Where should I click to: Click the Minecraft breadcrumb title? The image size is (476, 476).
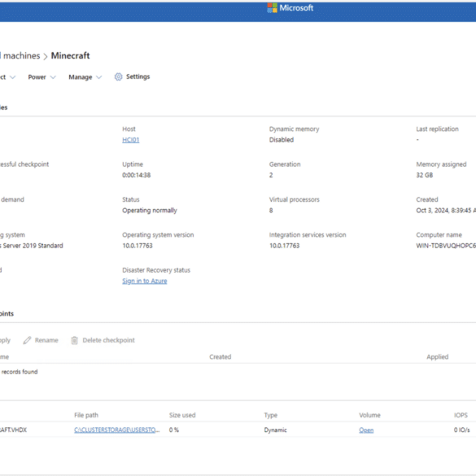[71, 55]
